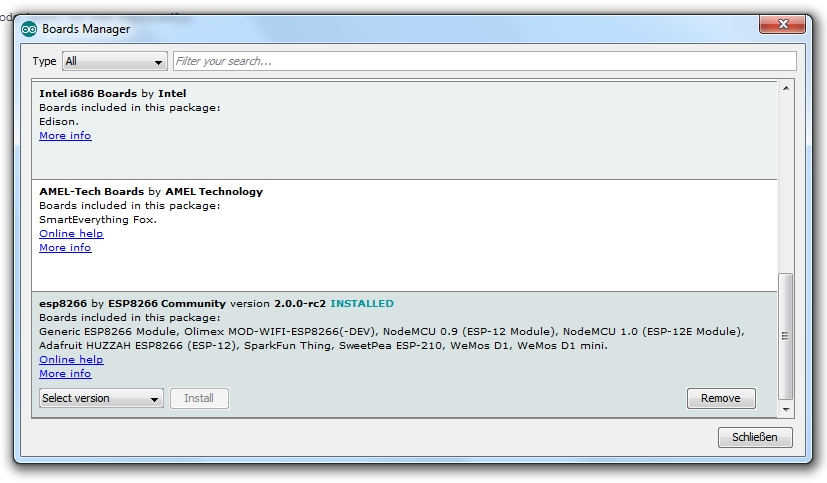Click the 'Edison.' board text
Screen dimensions: 827x483
click(x=59, y=121)
